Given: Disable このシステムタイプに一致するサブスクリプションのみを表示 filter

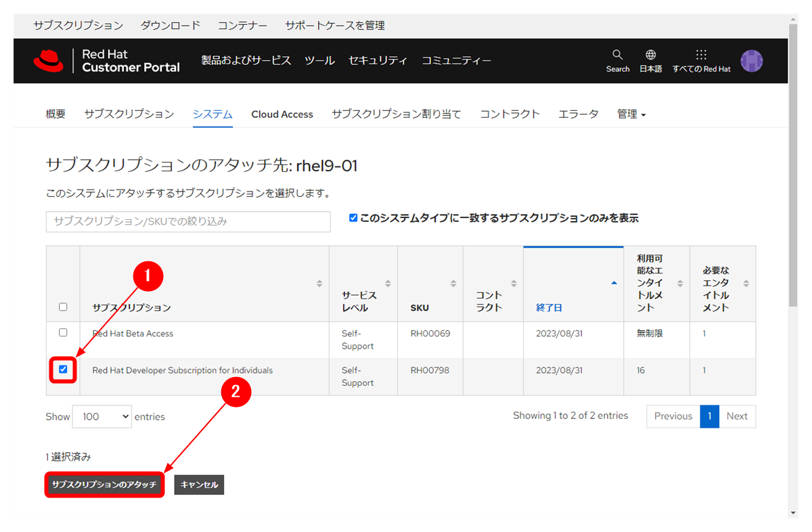Looking at the screenshot, I should point(353,217).
